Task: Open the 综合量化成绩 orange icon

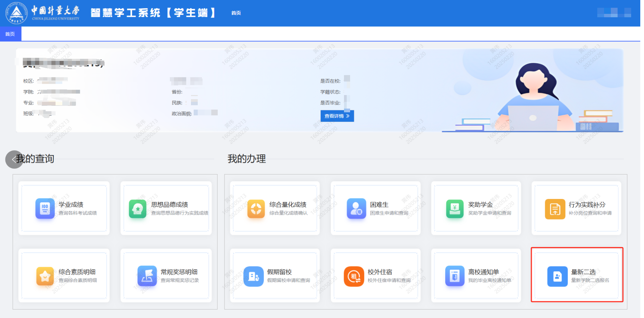Action: pos(256,209)
